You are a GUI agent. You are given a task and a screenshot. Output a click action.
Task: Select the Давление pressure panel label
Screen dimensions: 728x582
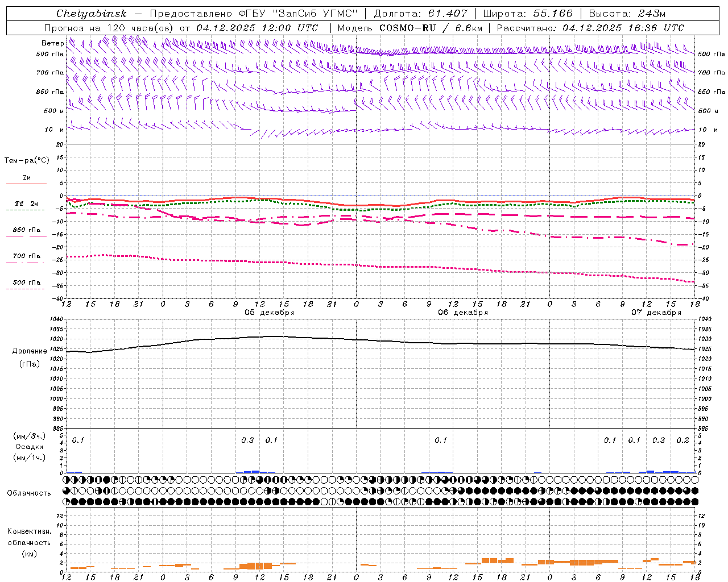point(30,351)
